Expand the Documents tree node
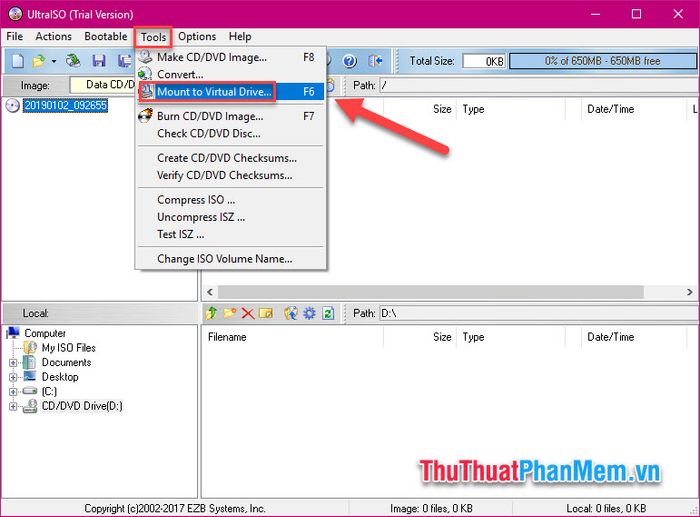The height and width of the screenshot is (517, 700). (13, 363)
